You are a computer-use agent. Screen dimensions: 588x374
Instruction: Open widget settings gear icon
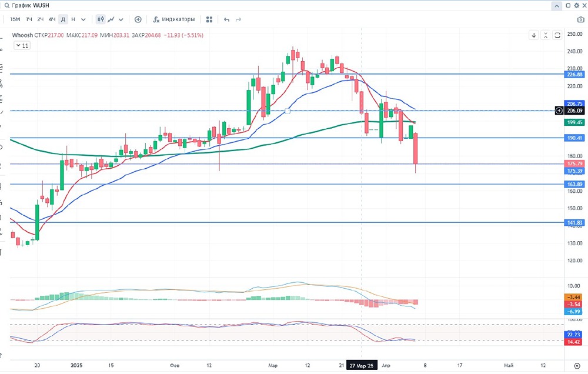click(x=577, y=6)
